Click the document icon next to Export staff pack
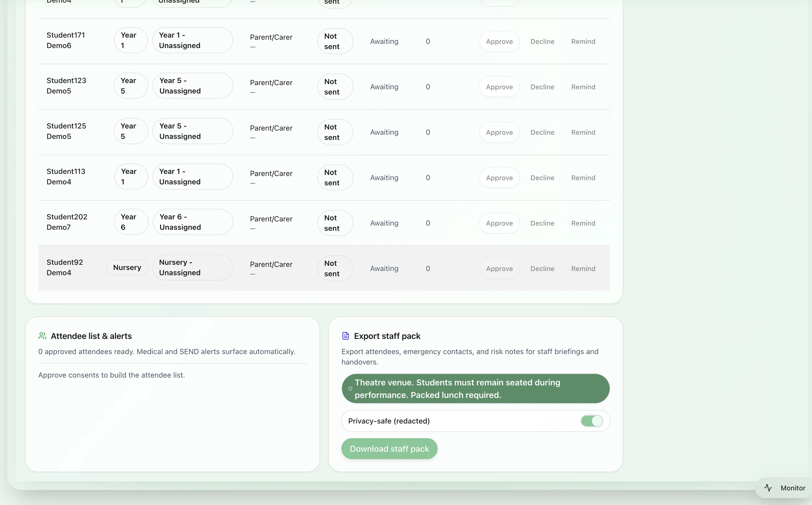The image size is (812, 505). [345, 336]
